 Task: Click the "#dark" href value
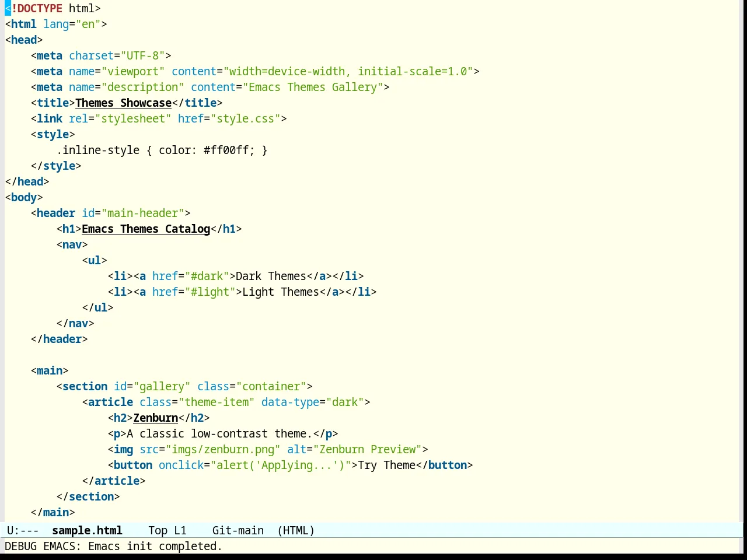[207, 276]
